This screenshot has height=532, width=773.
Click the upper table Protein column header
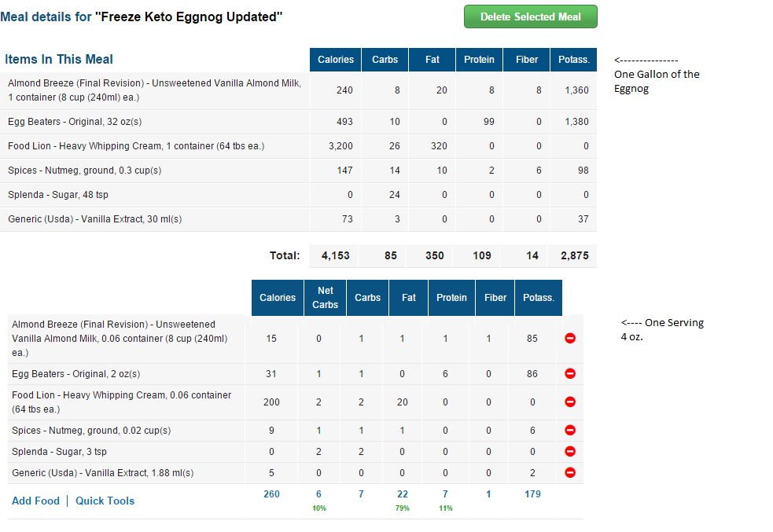479,60
